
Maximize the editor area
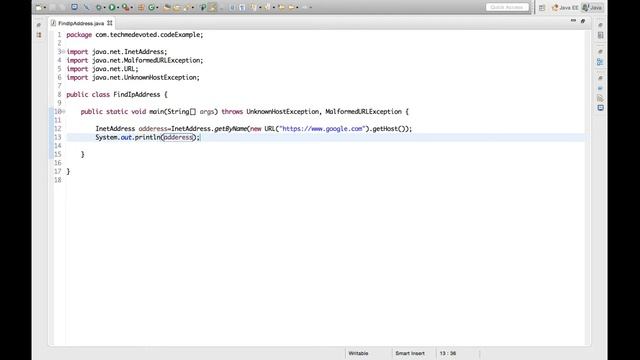point(583,21)
